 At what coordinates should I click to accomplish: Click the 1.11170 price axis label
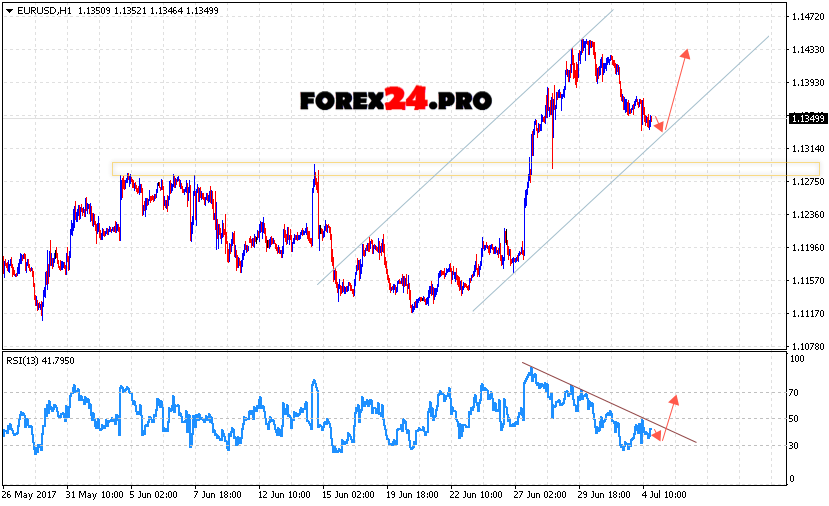[x=806, y=313]
